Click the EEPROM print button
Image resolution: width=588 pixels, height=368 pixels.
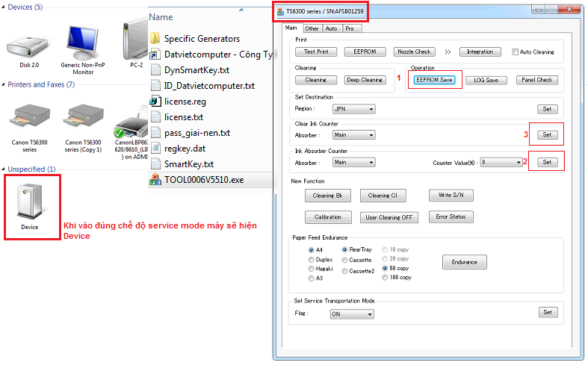(365, 52)
